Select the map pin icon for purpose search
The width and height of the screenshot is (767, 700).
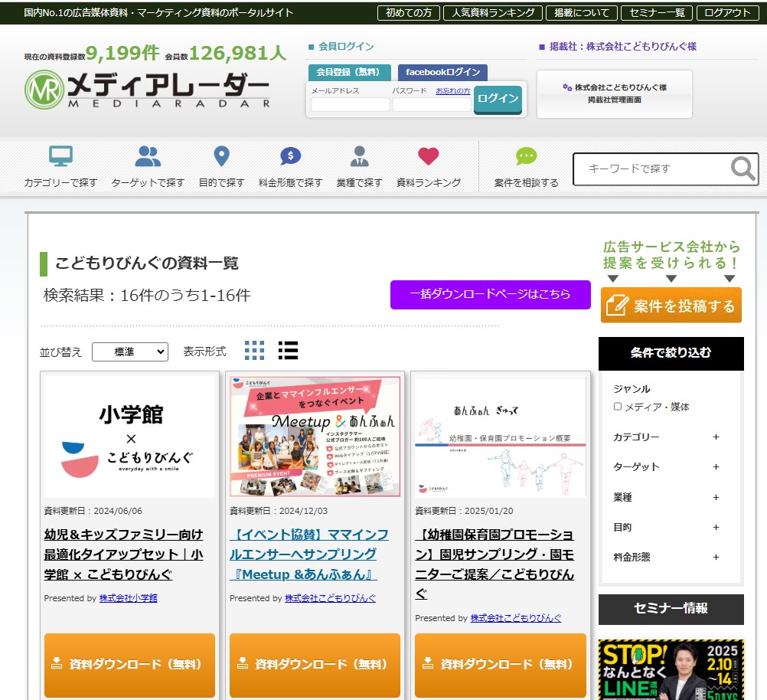coord(221,156)
